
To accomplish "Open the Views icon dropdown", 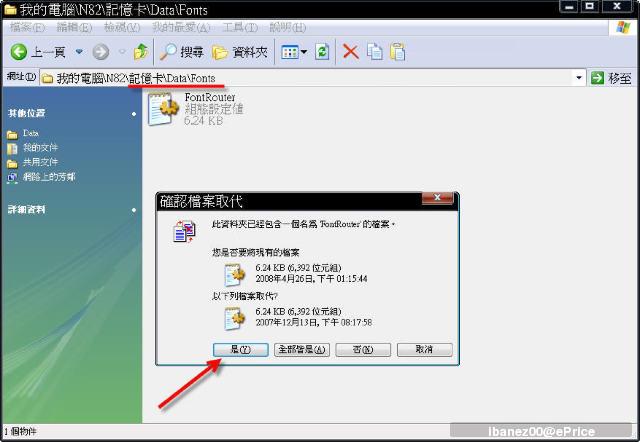I will pyautogui.click(x=294, y=52).
